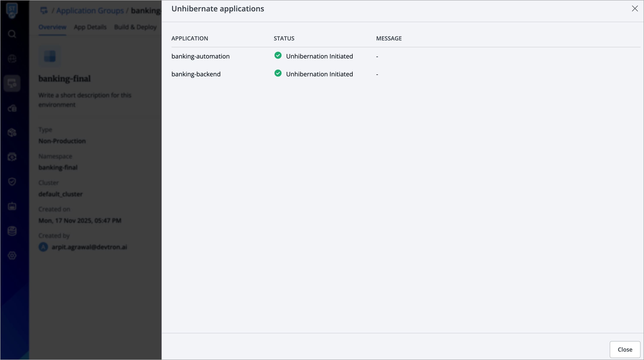Screen dimensions: 644x360
Task: Open the Build & Deploy tab
Action: pos(135,27)
